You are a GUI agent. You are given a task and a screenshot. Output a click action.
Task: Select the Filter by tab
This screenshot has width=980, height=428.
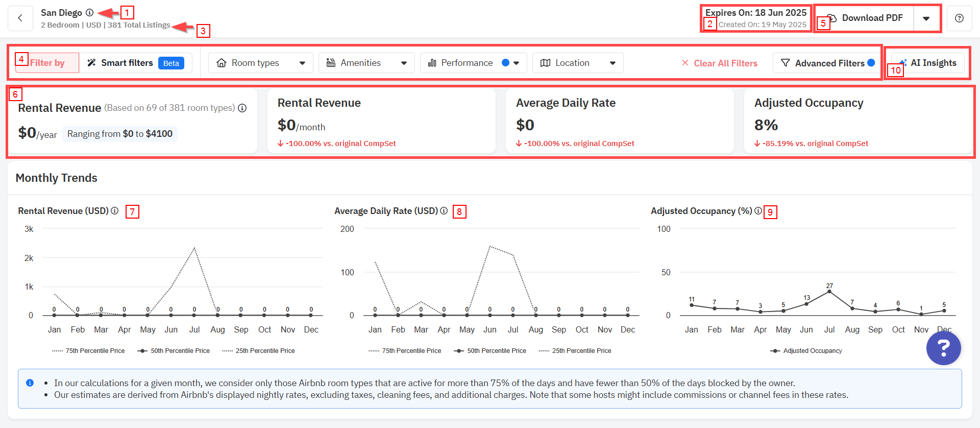(x=47, y=63)
